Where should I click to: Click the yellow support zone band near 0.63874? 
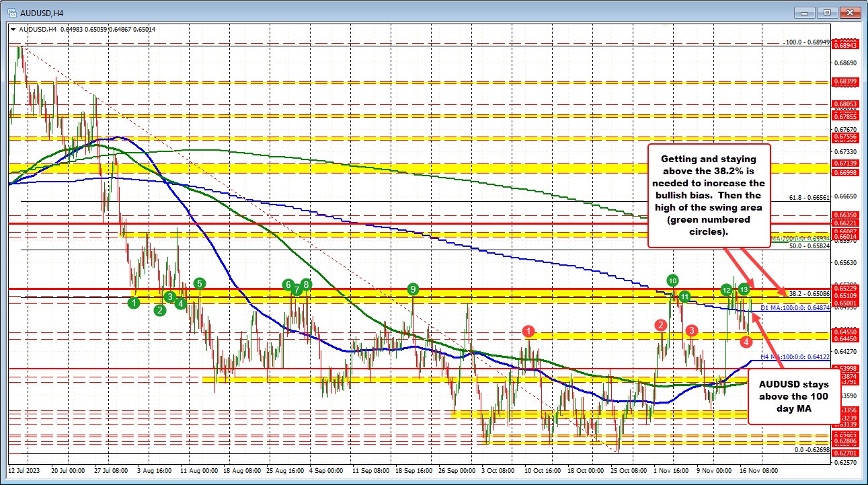(x=471, y=379)
